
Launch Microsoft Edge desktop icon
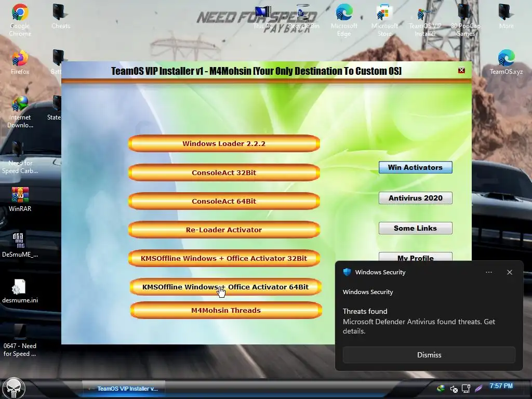click(x=344, y=20)
